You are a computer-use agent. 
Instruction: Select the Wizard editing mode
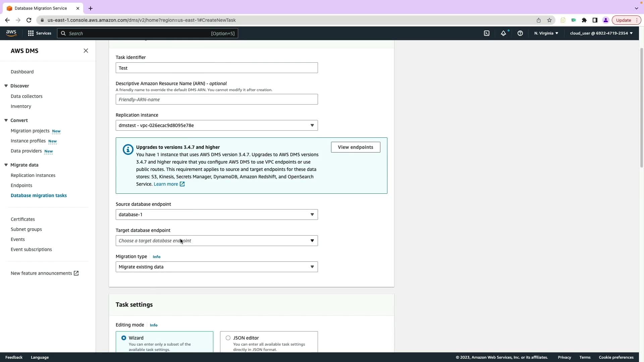tap(124, 338)
